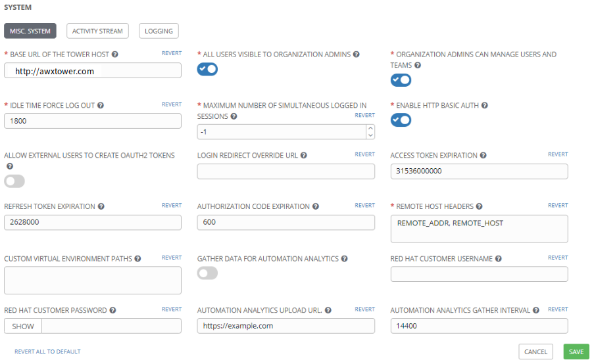
Task: Open the Logging tab
Action: point(159,31)
